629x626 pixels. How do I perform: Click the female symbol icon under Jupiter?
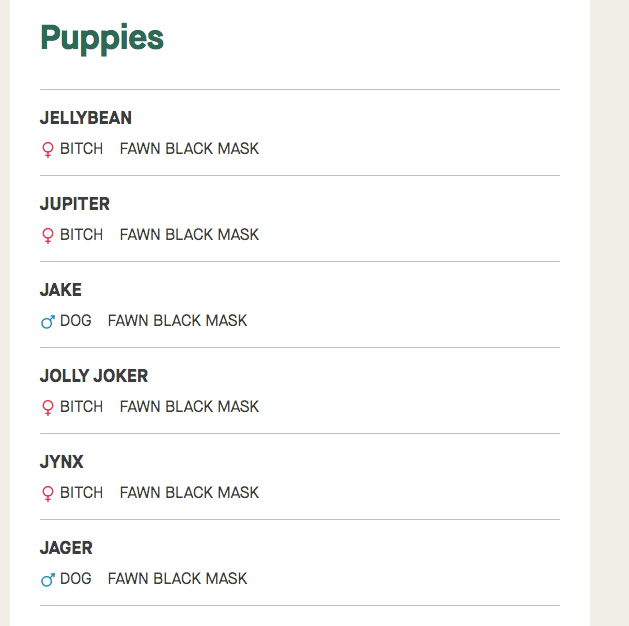pos(47,236)
